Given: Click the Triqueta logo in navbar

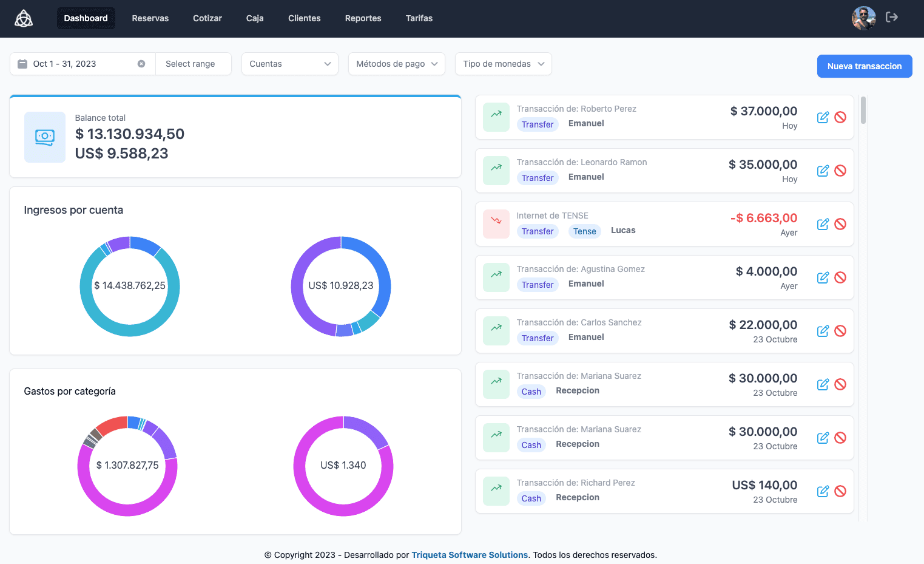Looking at the screenshot, I should [24, 18].
